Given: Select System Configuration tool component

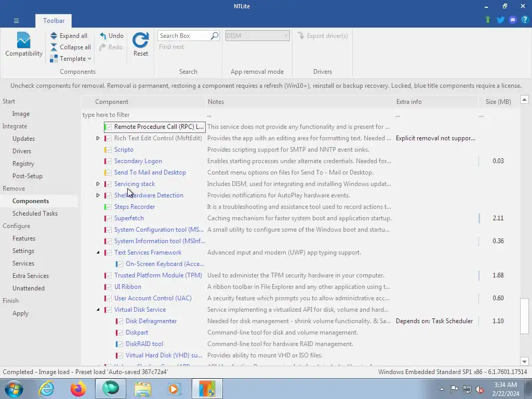Looking at the screenshot, I should [x=159, y=230].
